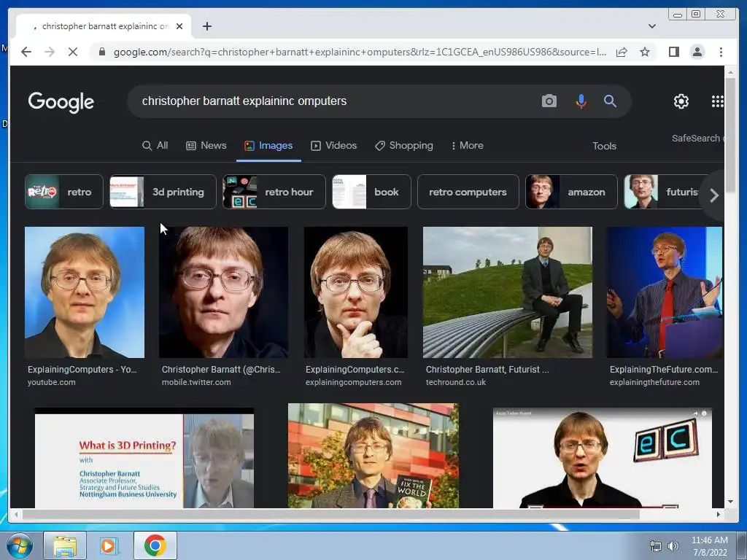Open the mobile.twitter.com Christopher Barnatt image
This screenshot has height=560, width=747.
pyautogui.click(x=223, y=292)
